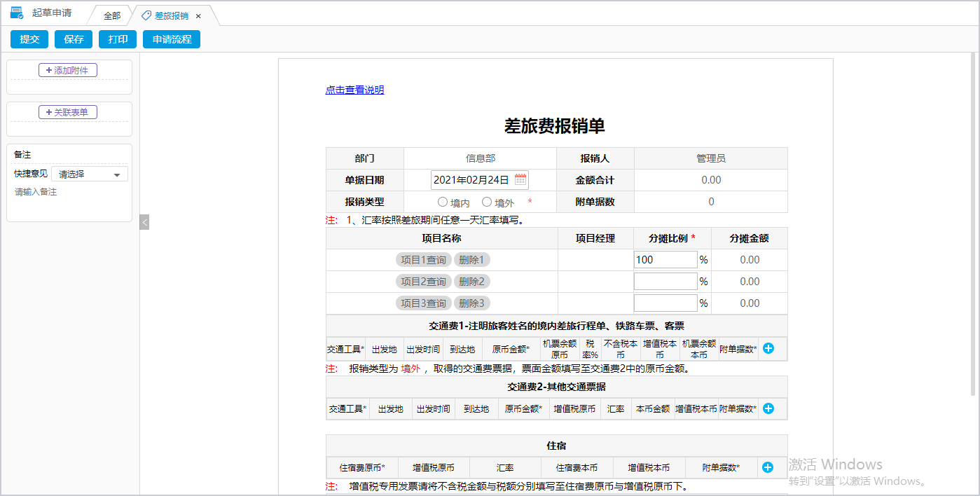This screenshot has height=496, width=980.
Task: Open the 点击查看说明 instructions link
Action: pos(354,90)
